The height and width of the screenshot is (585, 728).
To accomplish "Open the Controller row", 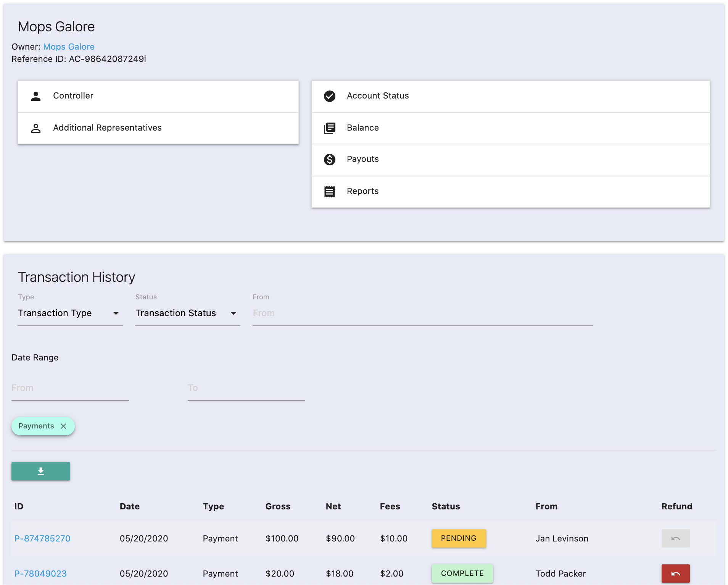I will 158,96.
